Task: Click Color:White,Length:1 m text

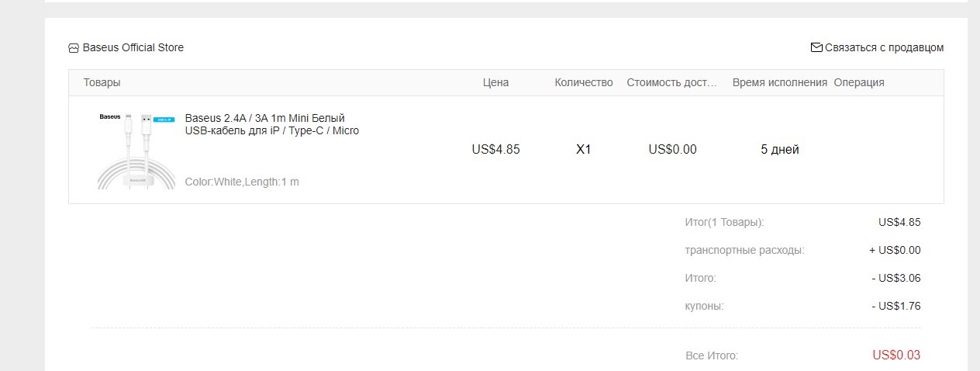Action: pos(242,182)
